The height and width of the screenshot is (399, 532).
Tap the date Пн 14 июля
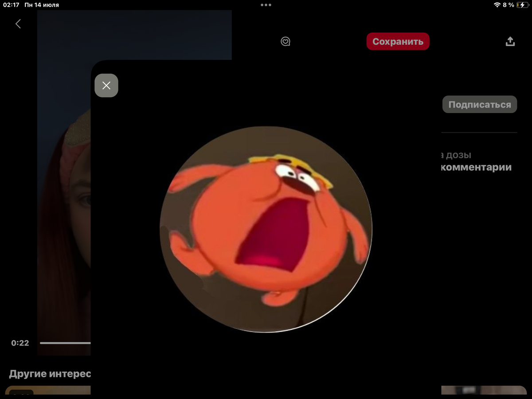pyautogui.click(x=42, y=5)
